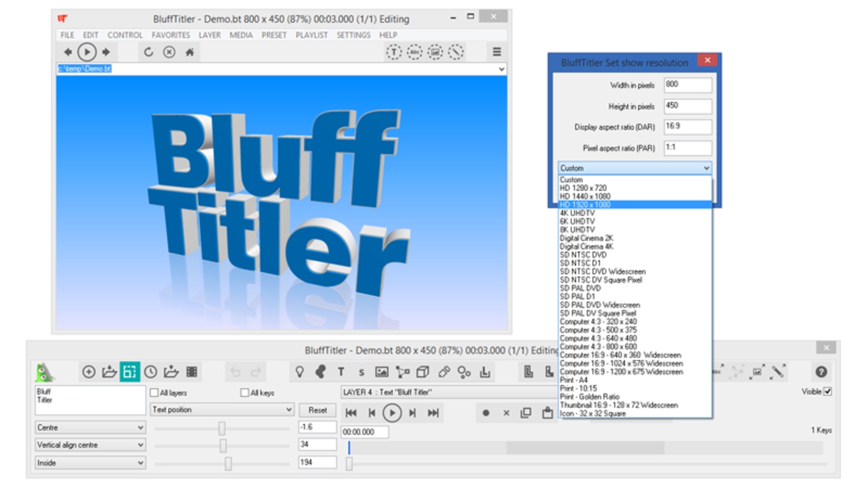Choose HD 1920 x 1080 from resolution list
The height and width of the screenshot is (488, 868).
(635, 205)
